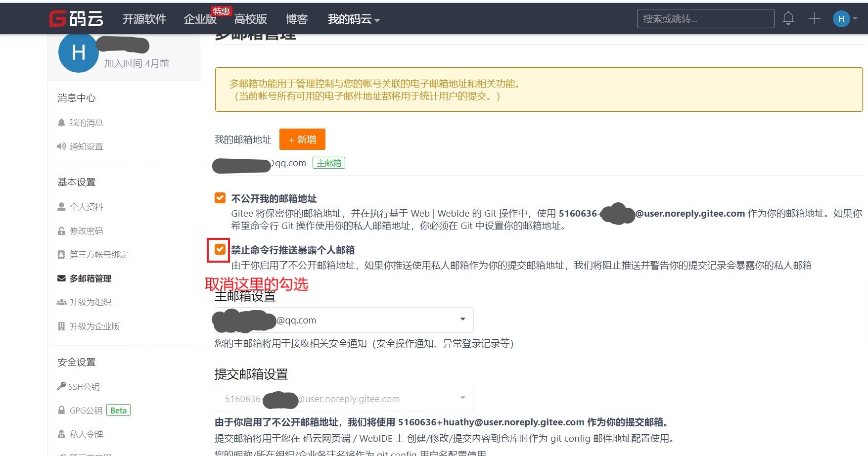Select the 个人资料 person icon

[x=61, y=206]
